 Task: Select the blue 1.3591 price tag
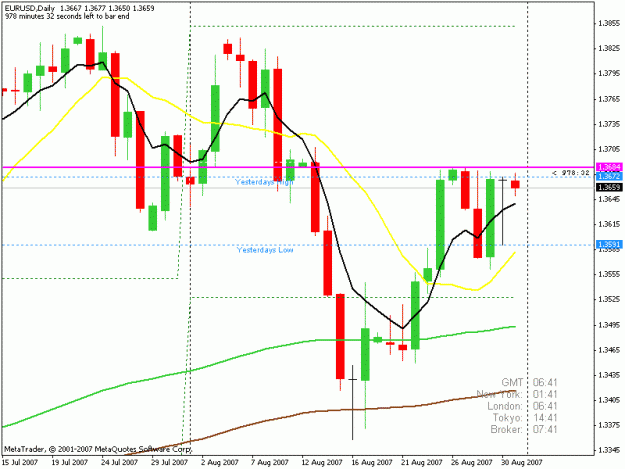[x=609, y=244]
